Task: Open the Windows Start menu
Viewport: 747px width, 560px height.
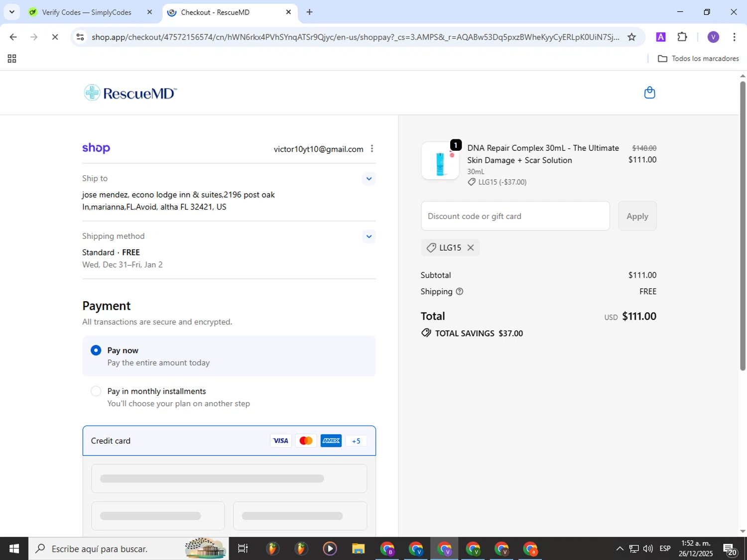Action: [14, 549]
